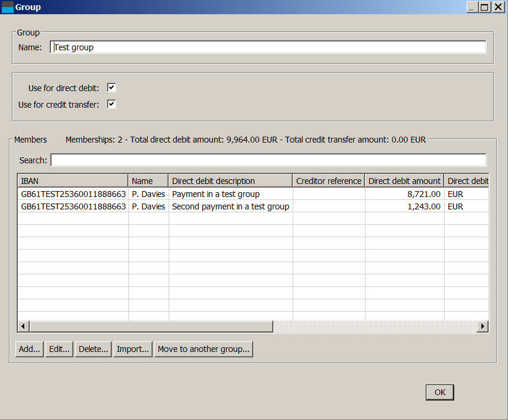Click the 8,721.00 amount cell
This screenshot has width=508, height=420.
tap(405, 194)
